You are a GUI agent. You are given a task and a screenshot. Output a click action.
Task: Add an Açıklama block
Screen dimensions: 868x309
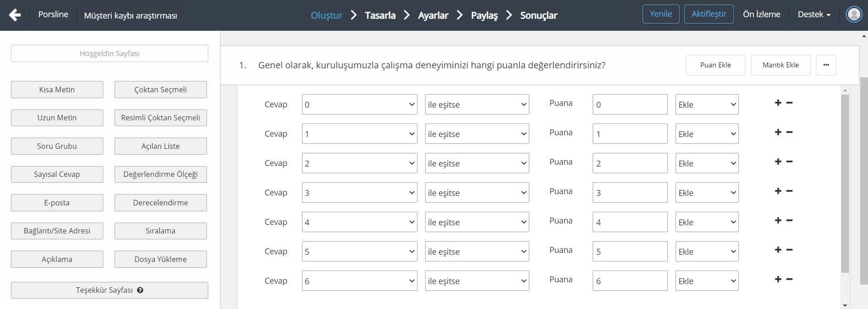coord(57,259)
